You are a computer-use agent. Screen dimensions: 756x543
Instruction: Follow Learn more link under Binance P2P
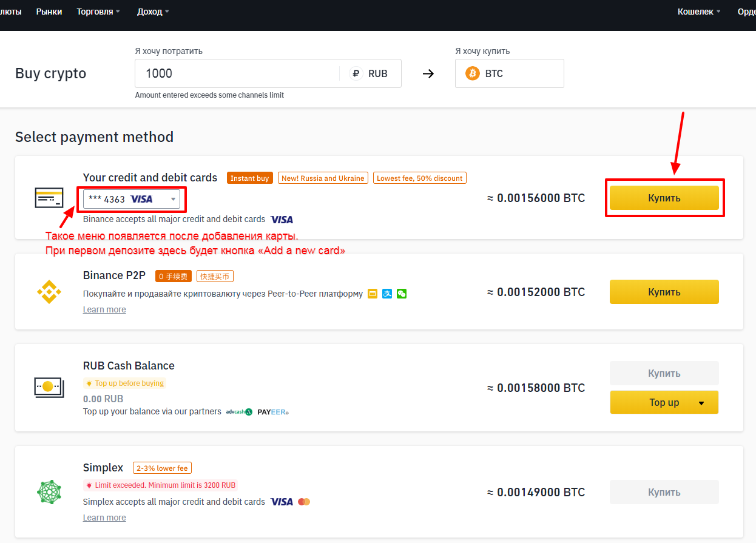pyautogui.click(x=104, y=309)
